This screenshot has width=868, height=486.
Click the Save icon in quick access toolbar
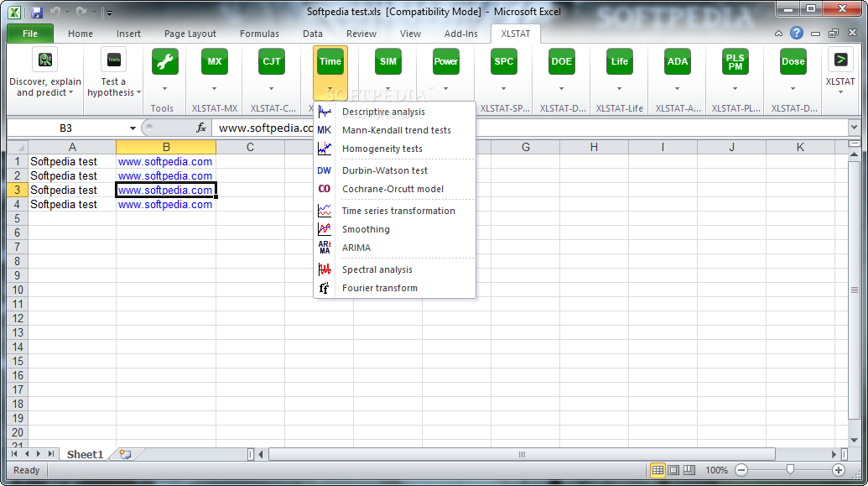pos(37,13)
